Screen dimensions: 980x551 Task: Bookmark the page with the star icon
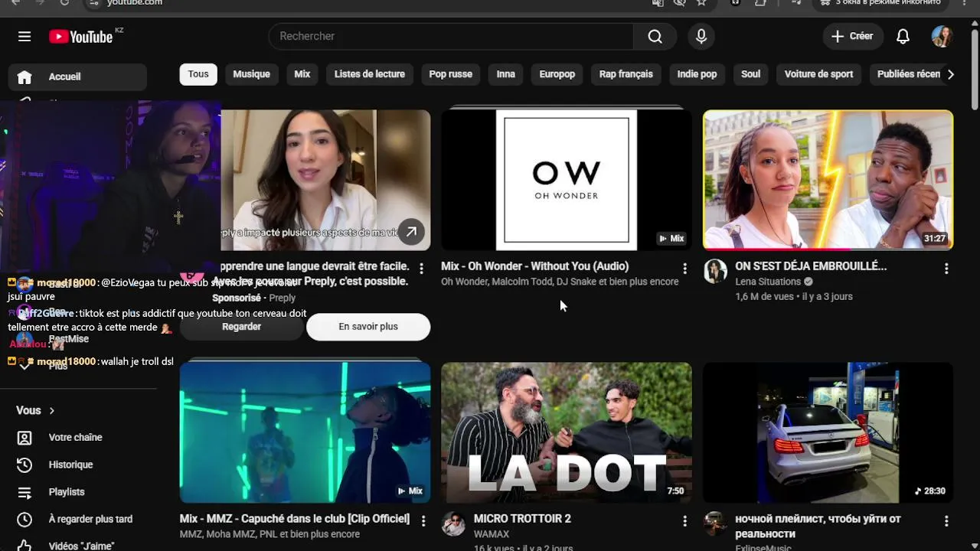(701, 2)
